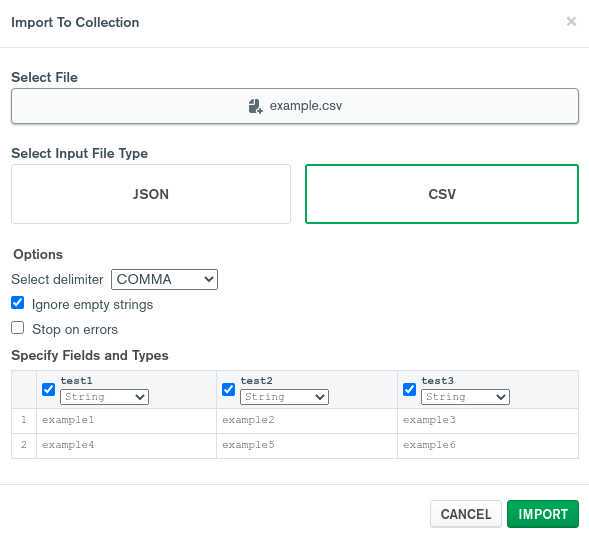Close the Import To Collection dialog
The width and height of the screenshot is (589, 537).
pos(571,21)
